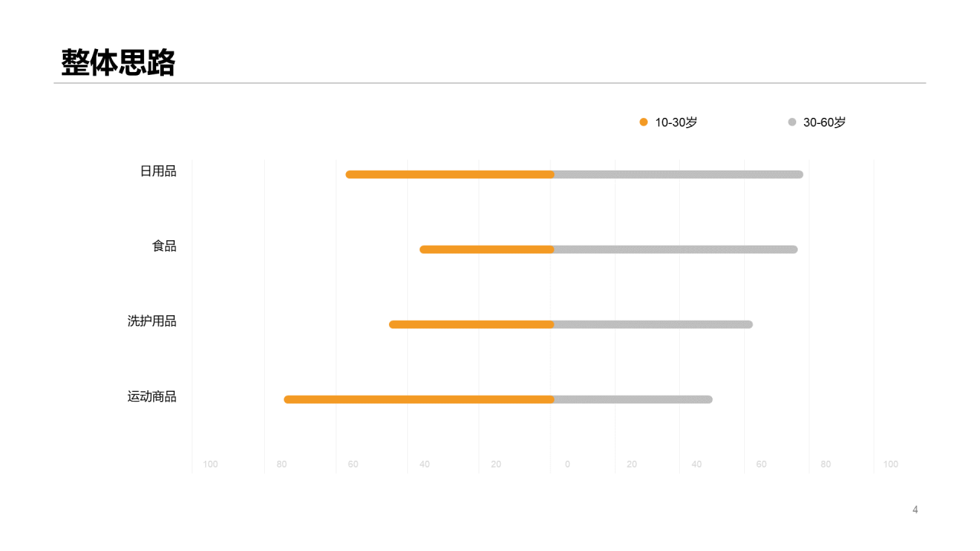Click the gray bar for 洗护用品
The height and width of the screenshot is (551, 980).
(653, 324)
